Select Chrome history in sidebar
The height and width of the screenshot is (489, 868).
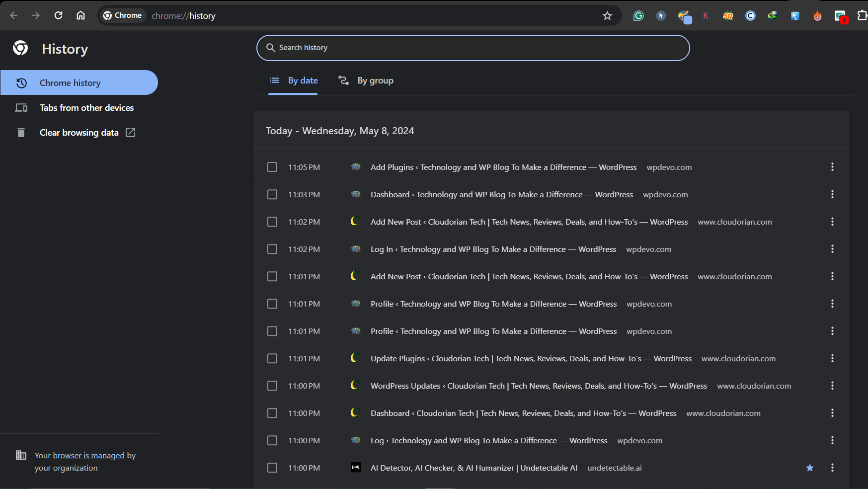[x=79, y=82]
